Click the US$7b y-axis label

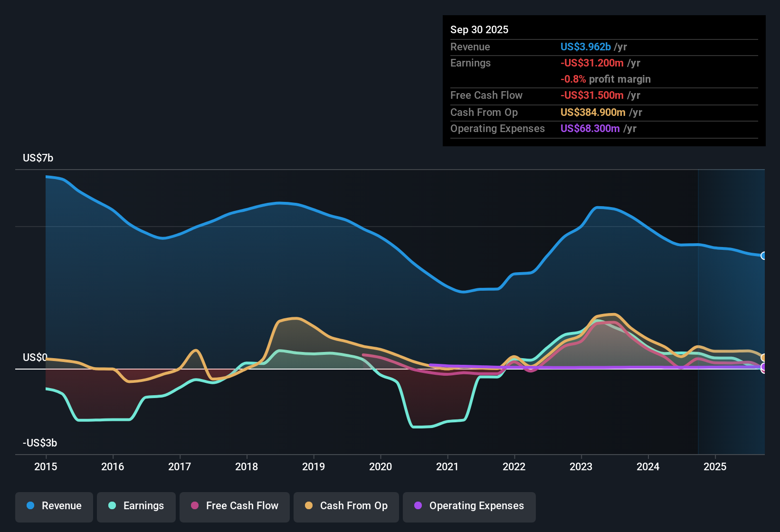point(38,158)
